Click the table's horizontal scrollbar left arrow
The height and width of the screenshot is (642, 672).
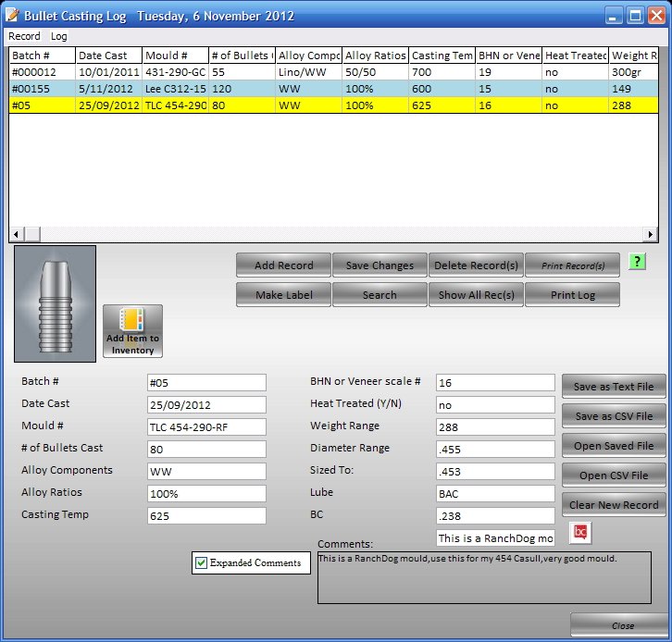tap(16, 235)
